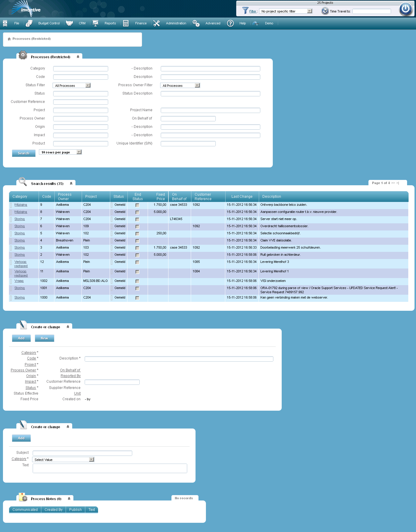
Task: Click the On Behalf of link in form
Action: coord(70,370)
